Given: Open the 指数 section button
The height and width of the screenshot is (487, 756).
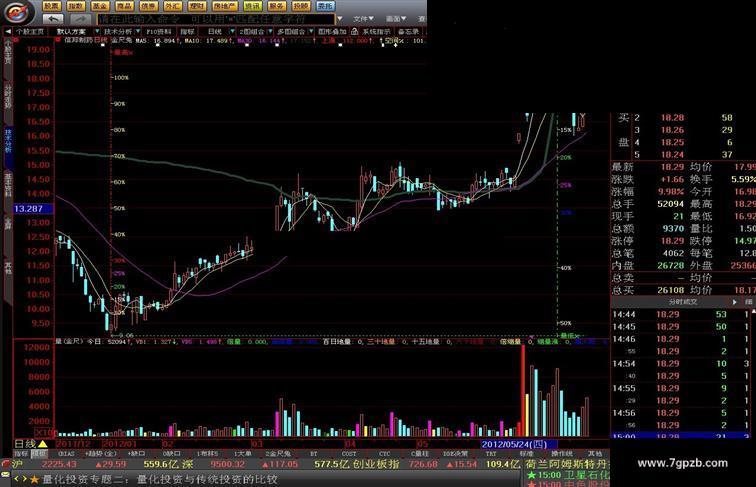Looking at the screenshot, I should click(76, 6).
